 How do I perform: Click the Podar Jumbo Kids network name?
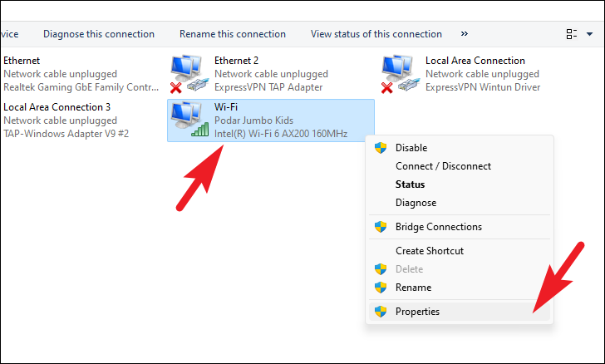pos(253,121)
